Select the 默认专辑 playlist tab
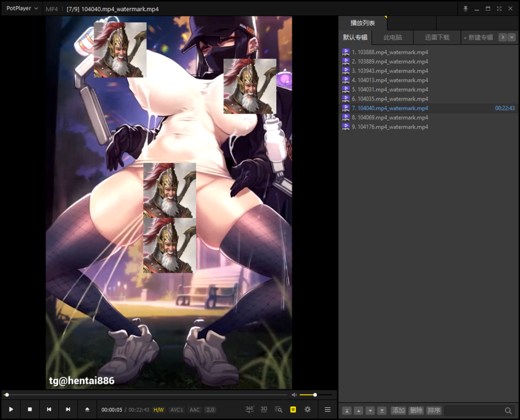Image resolution: width=520 pixels, height=420 pixels. tap(355, 38)
